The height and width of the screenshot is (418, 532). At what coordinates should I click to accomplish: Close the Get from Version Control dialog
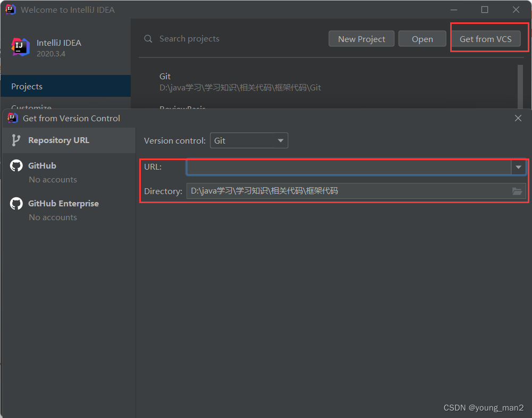click(x=518, y=118)
